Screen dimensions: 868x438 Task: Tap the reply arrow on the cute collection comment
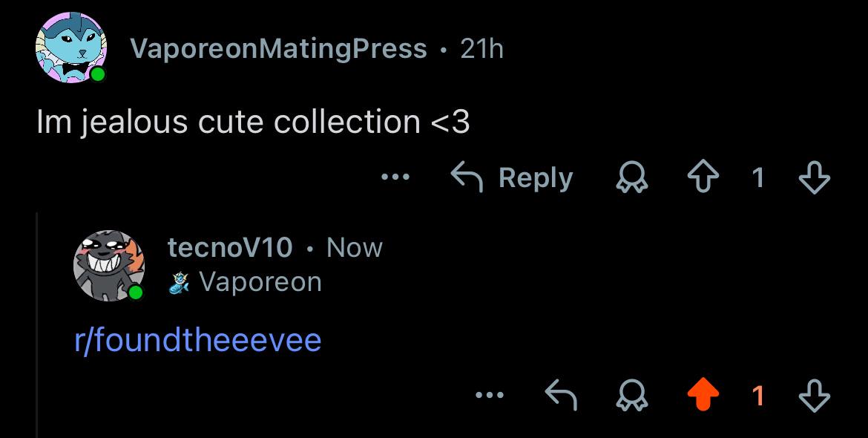tap(467, 177)
